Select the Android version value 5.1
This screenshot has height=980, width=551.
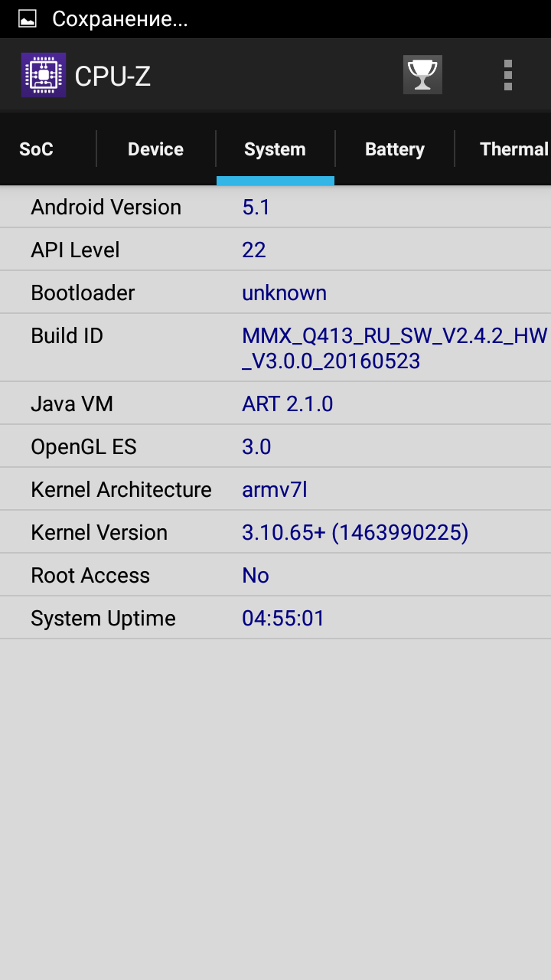coord(256,207)
